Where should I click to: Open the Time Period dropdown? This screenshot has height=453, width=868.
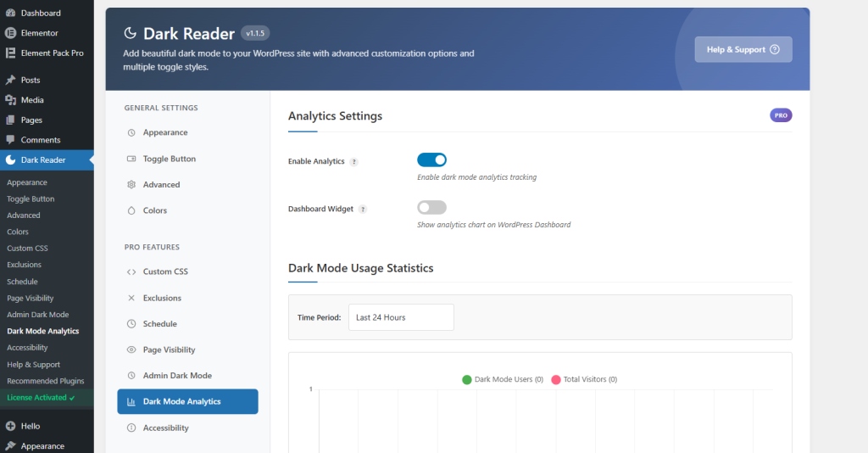coord(401,317)
